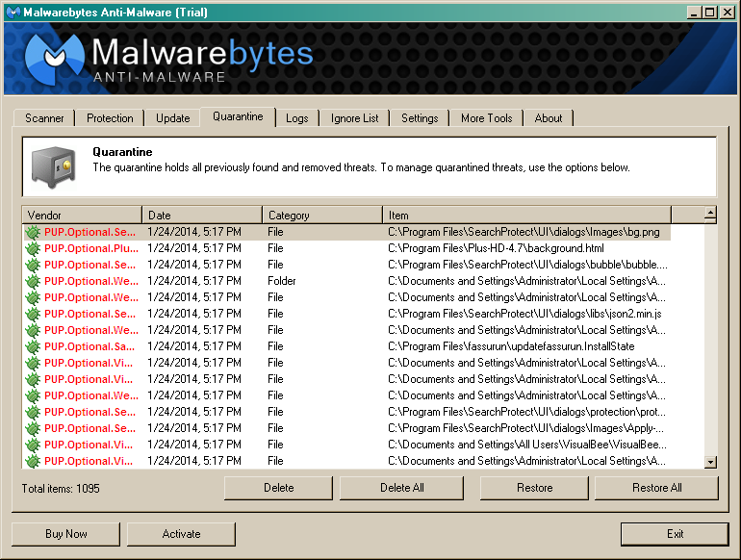Image resolution: width=741 pixels, height=560 pixels.
Task: Select the PUP.Optional.Plu... vendor entry
Action: (91, 248)
